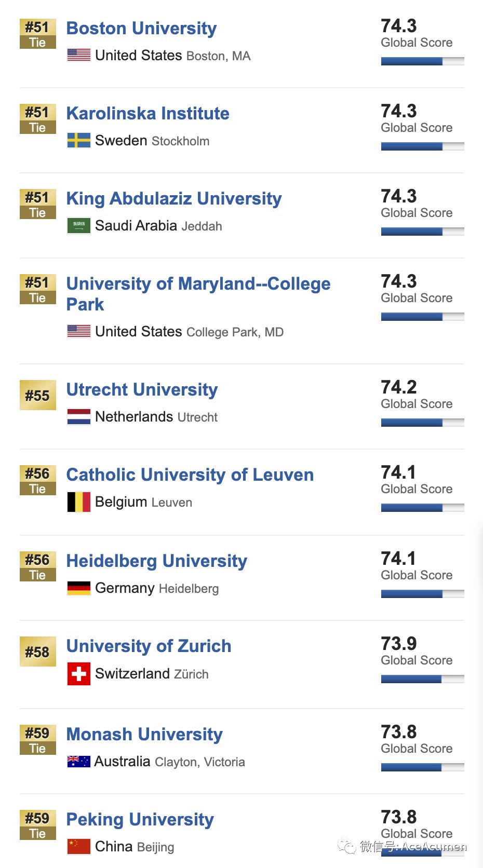Click the Germany flag icon

click(79, 588)
